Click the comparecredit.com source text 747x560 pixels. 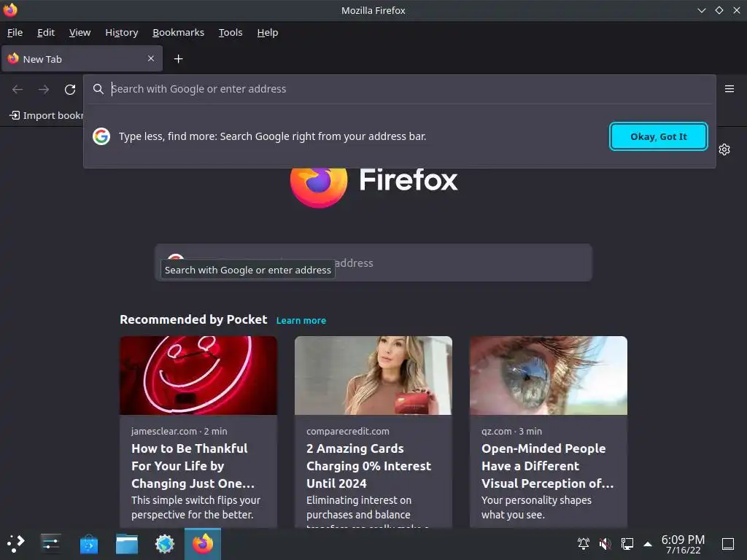coord(348,431)
